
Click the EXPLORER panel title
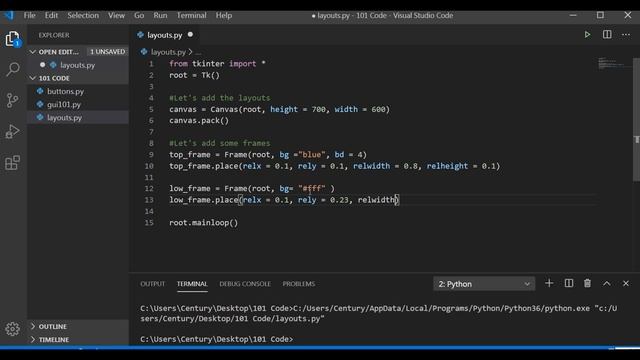click(54, 36)
